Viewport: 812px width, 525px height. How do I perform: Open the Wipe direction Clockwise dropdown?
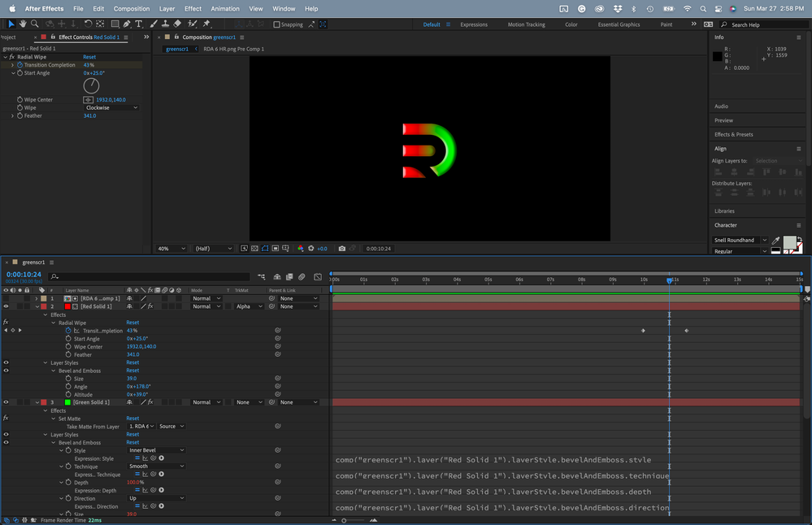pyautogui.click(x=111, y=107)
